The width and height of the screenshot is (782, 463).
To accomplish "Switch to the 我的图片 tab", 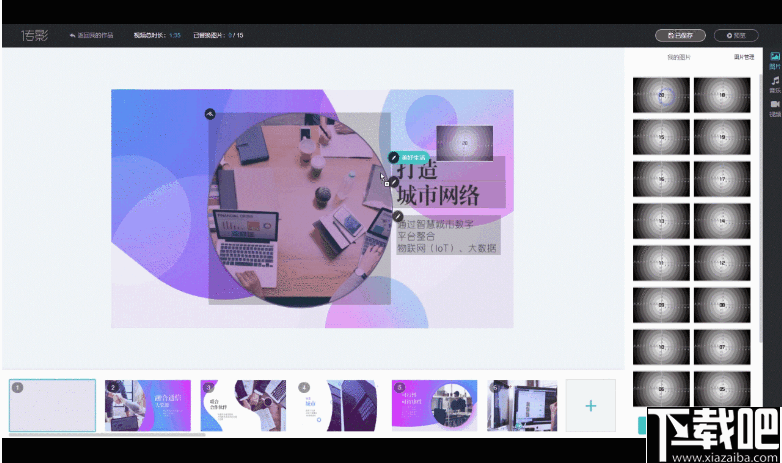I will click(679, 57).
